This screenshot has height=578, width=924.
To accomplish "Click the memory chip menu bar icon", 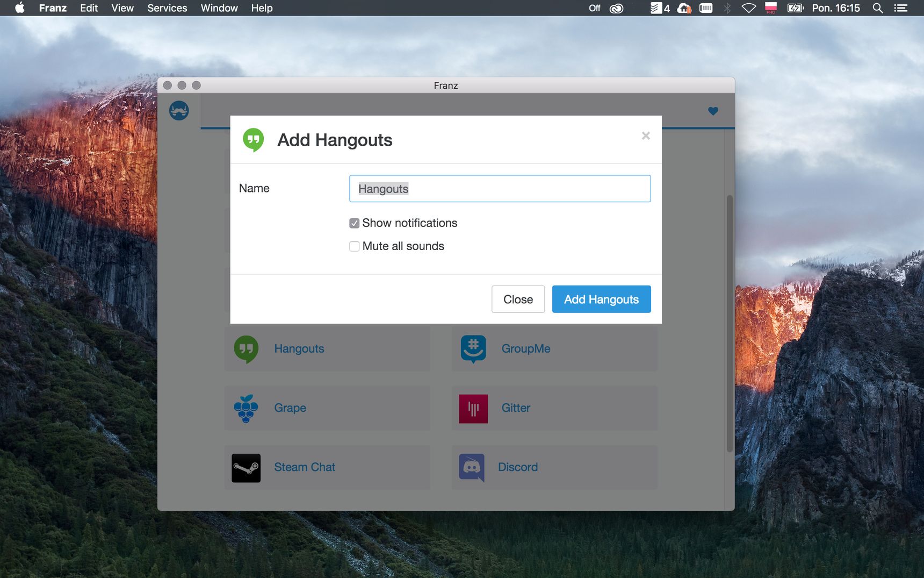I will coord(706,8).
